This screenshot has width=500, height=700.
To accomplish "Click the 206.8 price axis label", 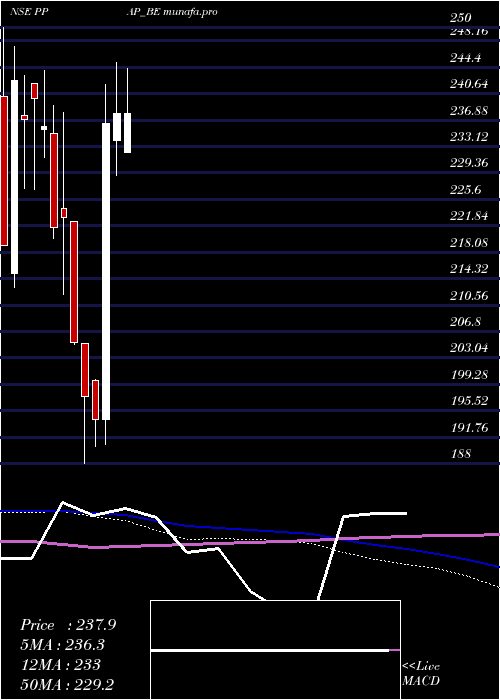I will click(x=465, y=321).
